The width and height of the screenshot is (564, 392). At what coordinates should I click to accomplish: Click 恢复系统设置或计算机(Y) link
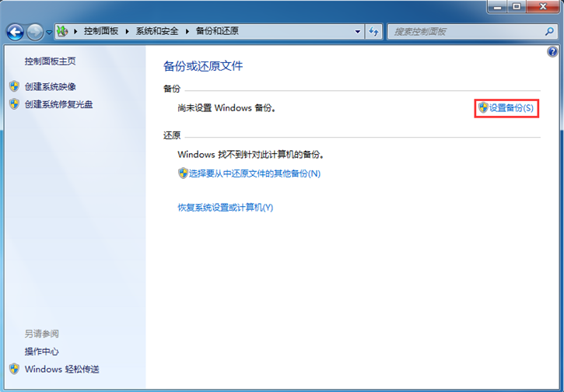tap(226, 208)
